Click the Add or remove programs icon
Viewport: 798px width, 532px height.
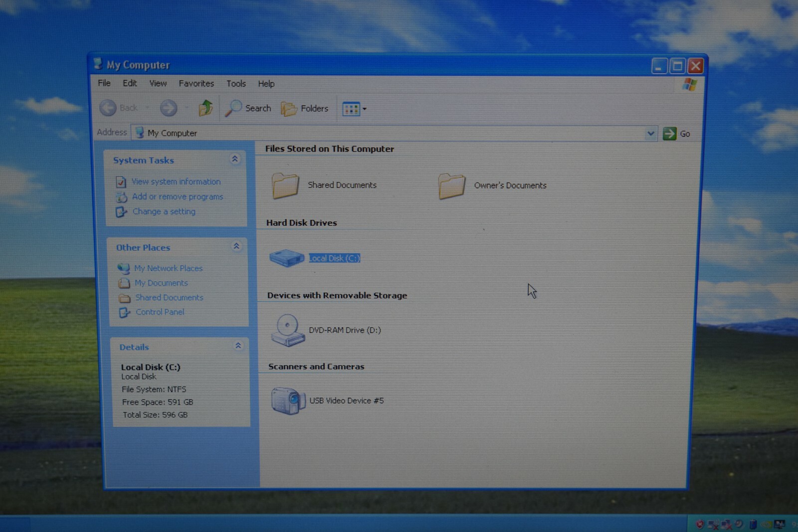tap(121, 197)
